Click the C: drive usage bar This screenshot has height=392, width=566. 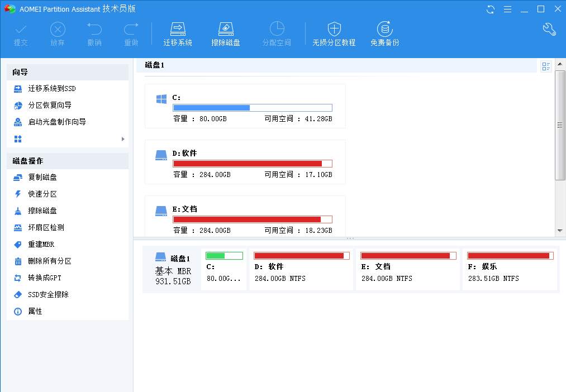(252, 107)
